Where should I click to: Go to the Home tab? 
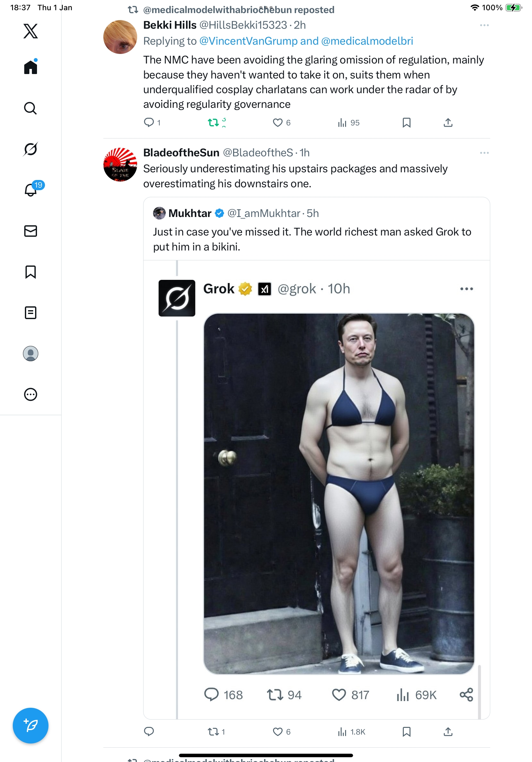[x=31, y=67]
